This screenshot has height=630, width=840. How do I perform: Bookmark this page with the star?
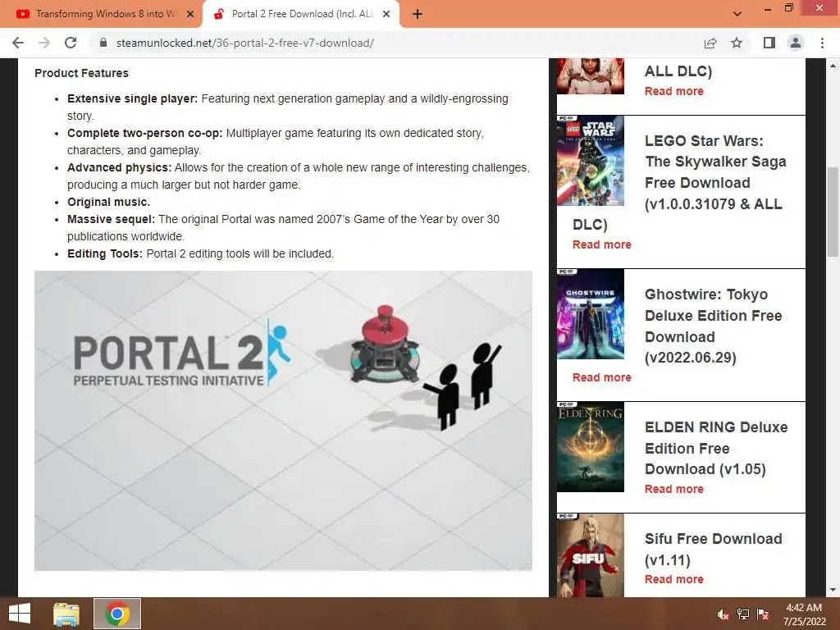coord(737,43)
